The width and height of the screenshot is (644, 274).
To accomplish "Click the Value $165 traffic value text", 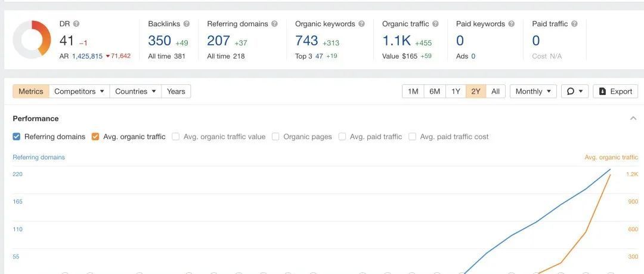I will coord(400,56).
